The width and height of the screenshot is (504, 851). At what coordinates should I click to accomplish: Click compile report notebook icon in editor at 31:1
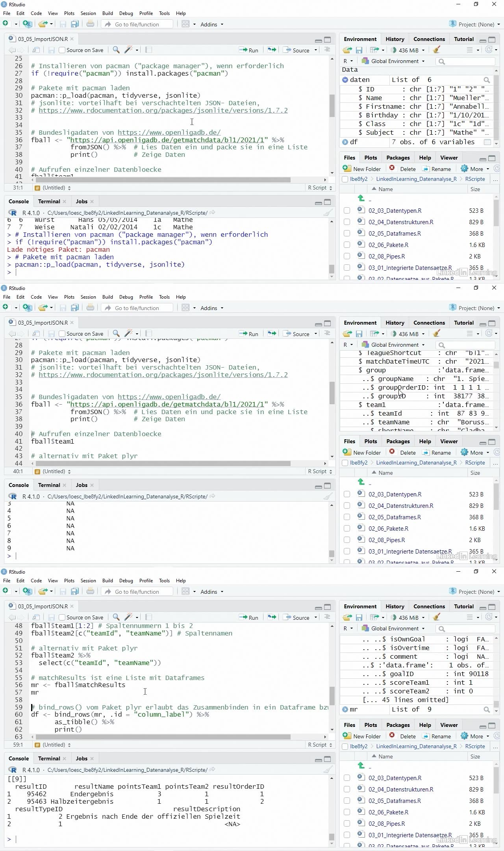pos(148,50)
